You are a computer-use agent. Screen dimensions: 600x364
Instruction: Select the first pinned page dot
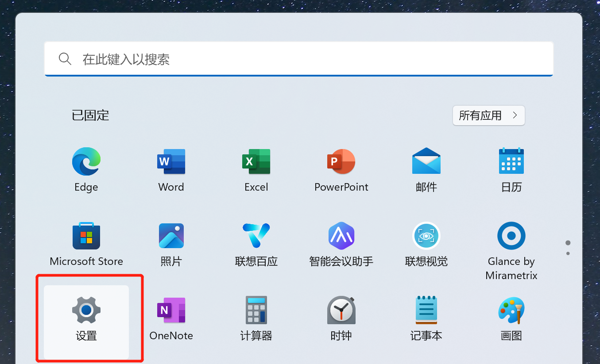[568, 243]
